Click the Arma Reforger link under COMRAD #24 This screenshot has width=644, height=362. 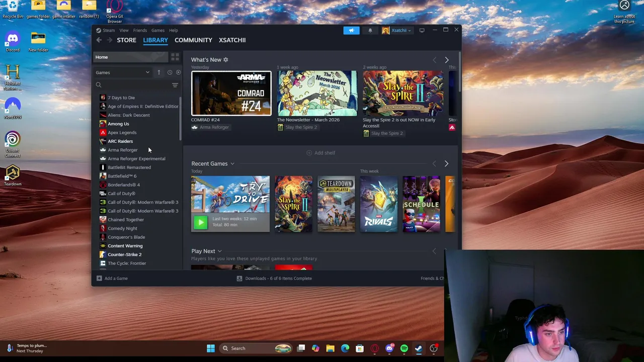(x=214, y=127)
